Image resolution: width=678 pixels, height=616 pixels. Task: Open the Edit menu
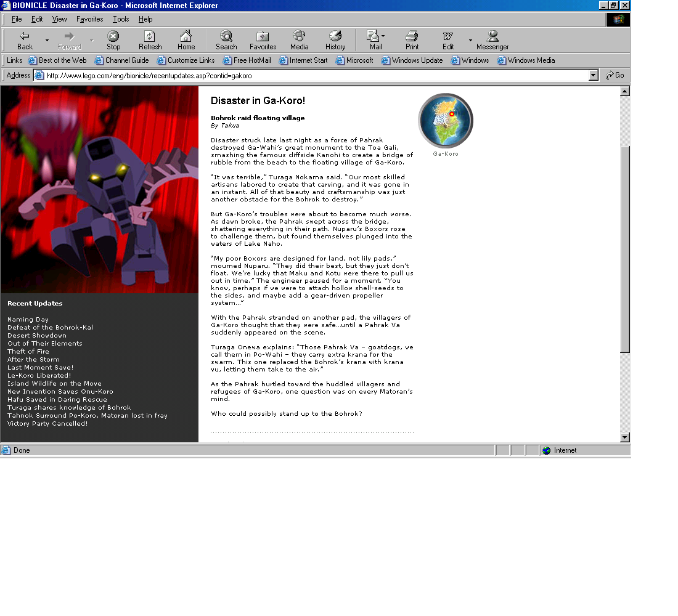point(37,19)
